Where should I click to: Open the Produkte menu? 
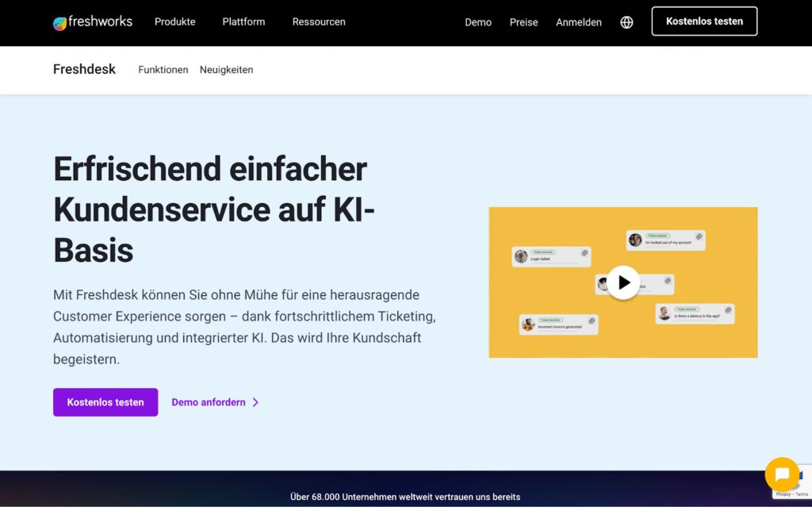click(175, 21)
